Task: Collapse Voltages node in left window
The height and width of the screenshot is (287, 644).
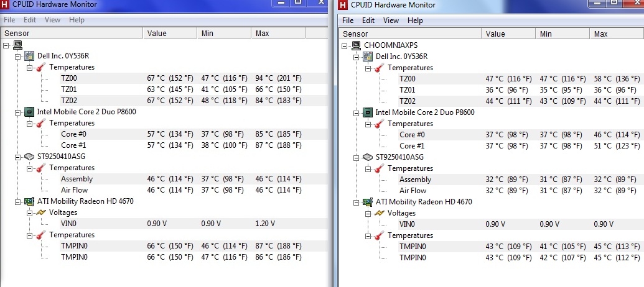Action: coord(30,213)
